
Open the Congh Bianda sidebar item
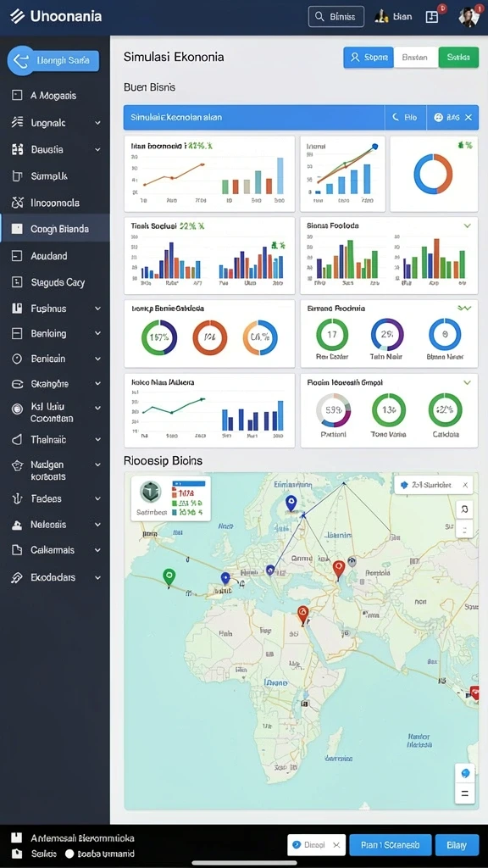55,229
